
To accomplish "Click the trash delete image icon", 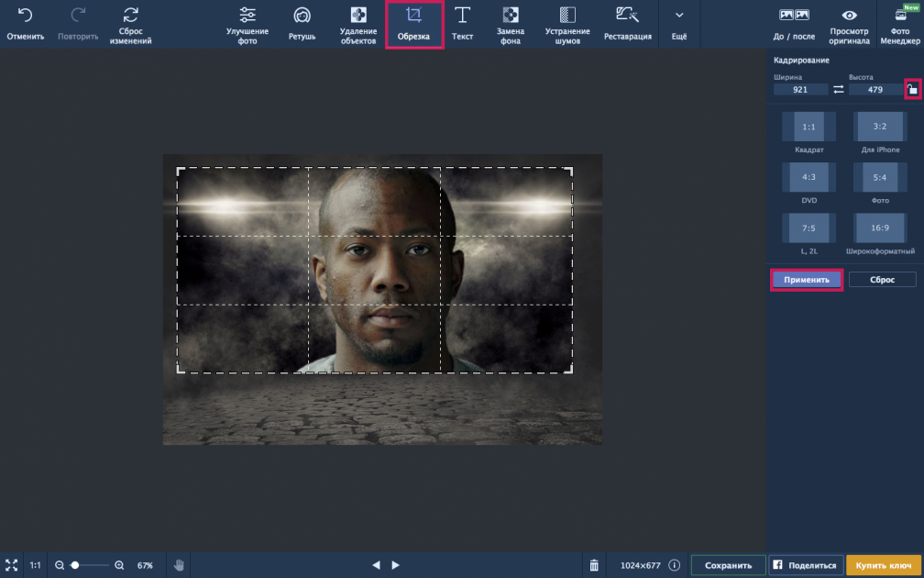I will tap(595, 565).
